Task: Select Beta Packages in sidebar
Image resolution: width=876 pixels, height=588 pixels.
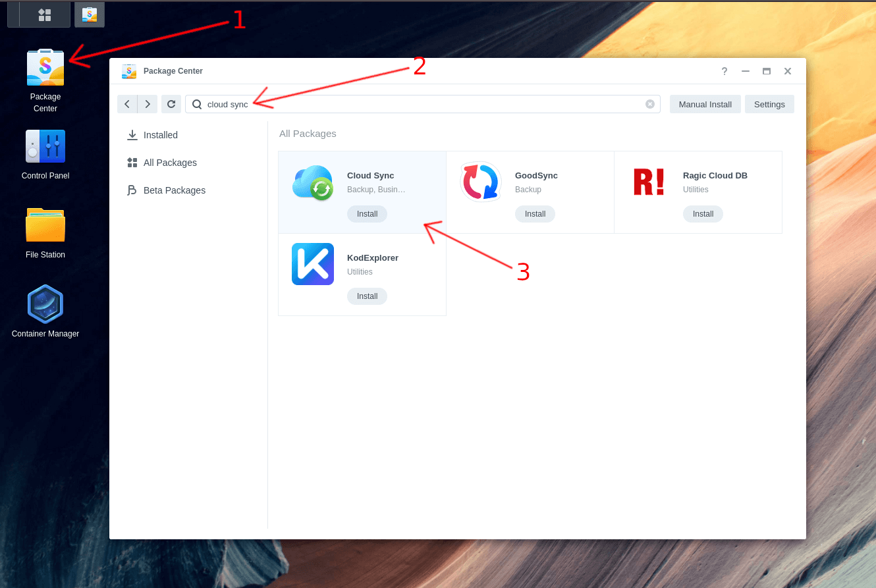Action: pyautogui.click(x=174, y=190)
